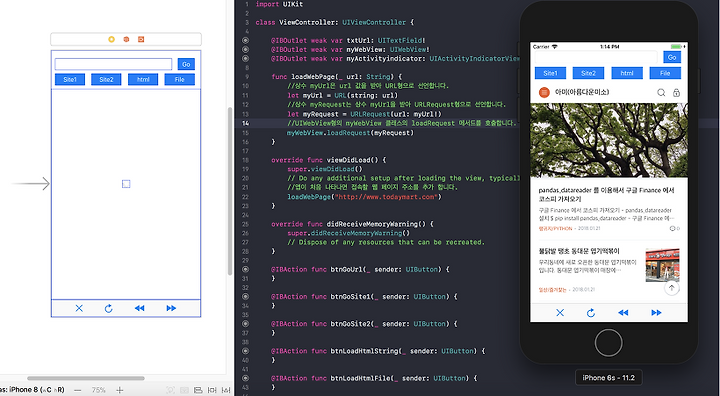Tap the html button in the simulator
720x396 pixels.
627,73
